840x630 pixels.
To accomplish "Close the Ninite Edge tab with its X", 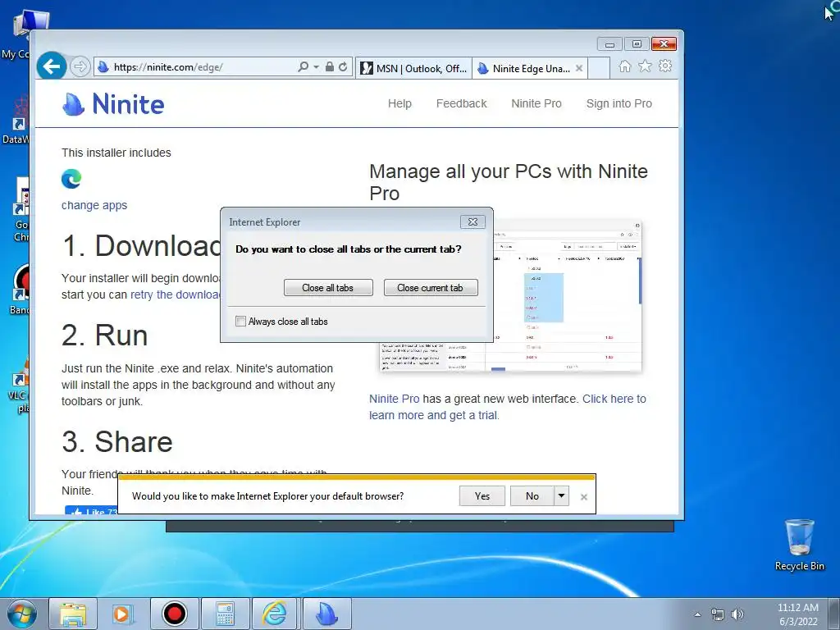I will [579, 69].
